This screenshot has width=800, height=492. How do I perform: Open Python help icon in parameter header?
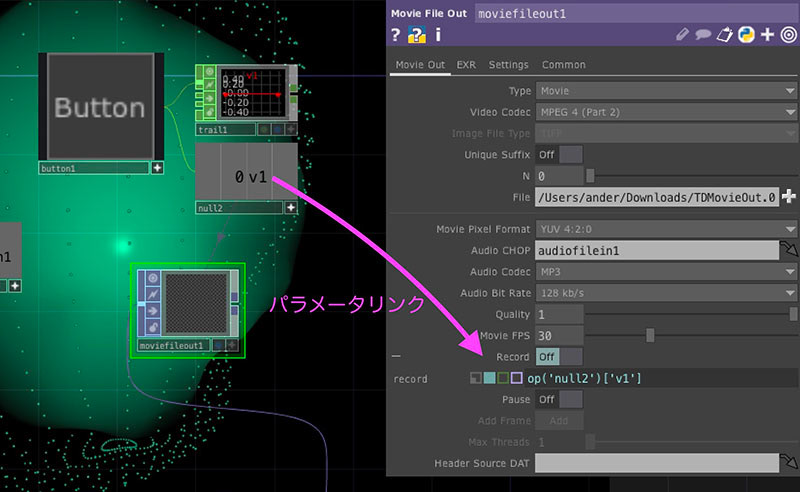(417, 35)
